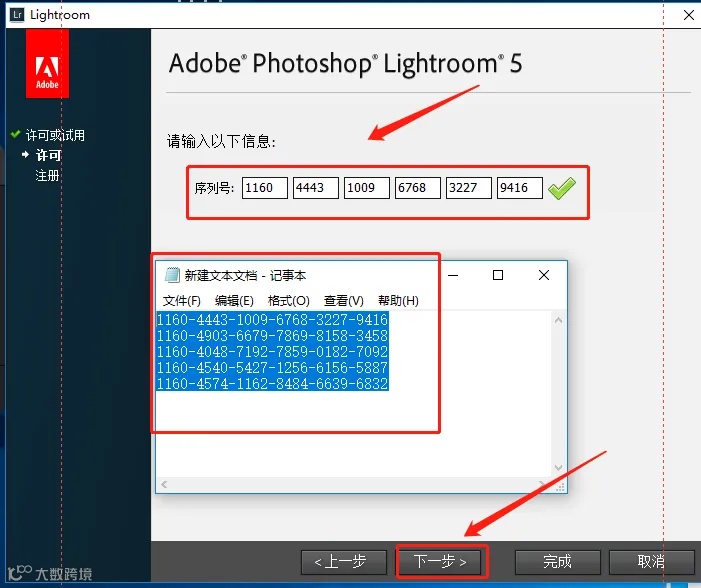This screenshot has height=588, width=701.
Task: Click the red Adobe logo
Action: pyautogui.click(x=47, y=63)
